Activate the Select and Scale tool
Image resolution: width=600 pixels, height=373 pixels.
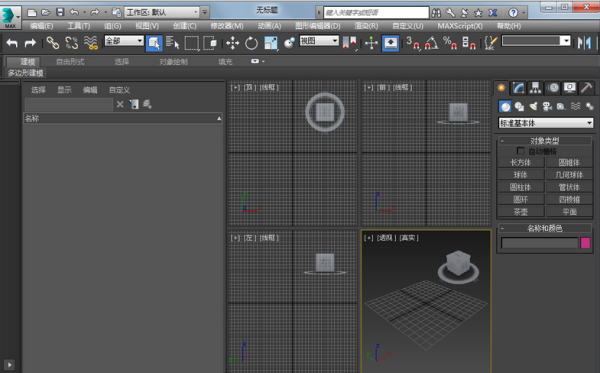(x=271, y=43)
